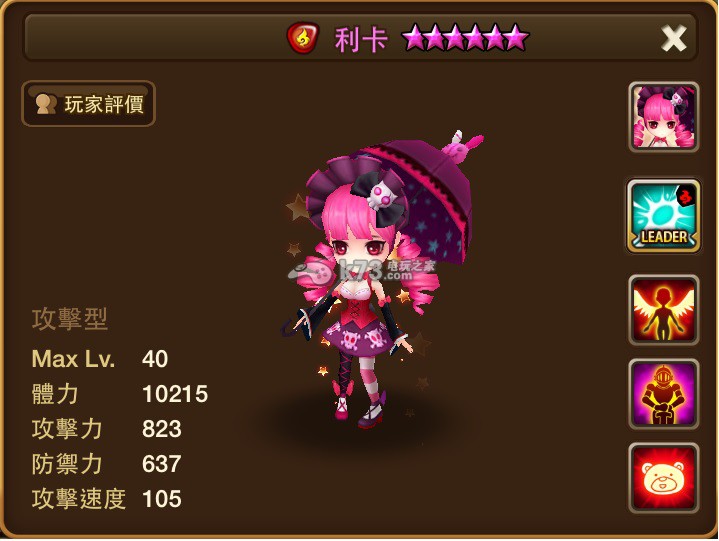Click the people icon in reviews button
The height and width of the screenshot is (541, 719).
point(46,104)
